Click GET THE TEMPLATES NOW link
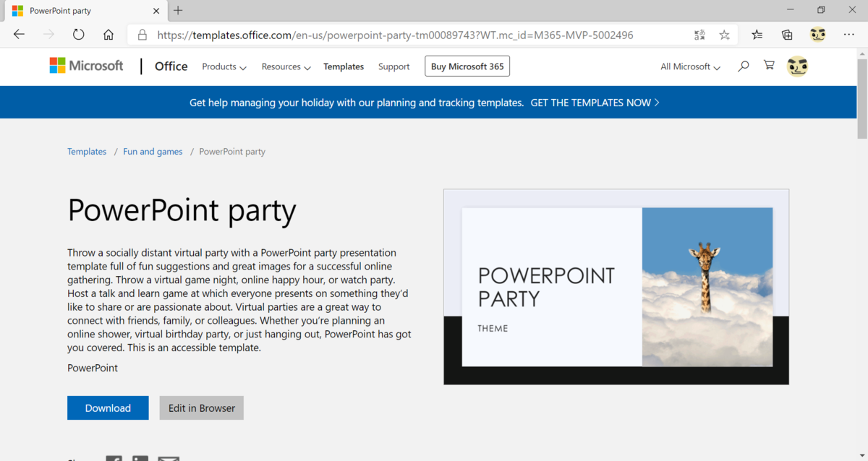Viewport: 868px width, 461px height. click(595, 103)
